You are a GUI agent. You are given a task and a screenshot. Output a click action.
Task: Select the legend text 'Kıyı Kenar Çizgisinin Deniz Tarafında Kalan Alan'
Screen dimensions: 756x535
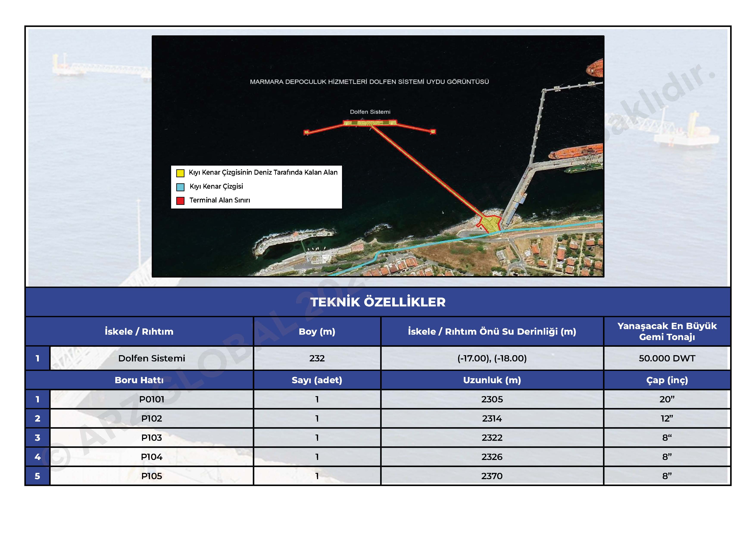coord(263,172)
